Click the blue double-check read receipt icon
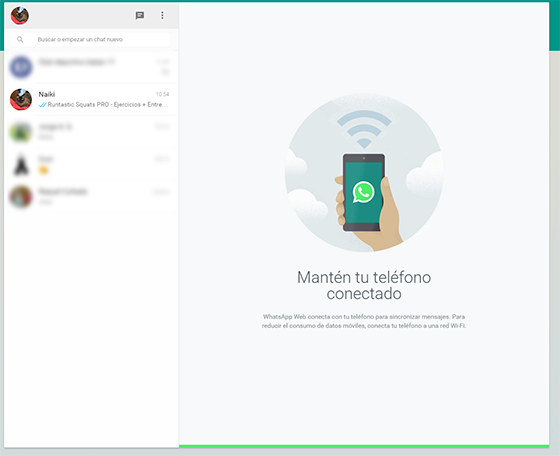Image resolution: width=560 pixels, height=456 pixels. point(42,105)
